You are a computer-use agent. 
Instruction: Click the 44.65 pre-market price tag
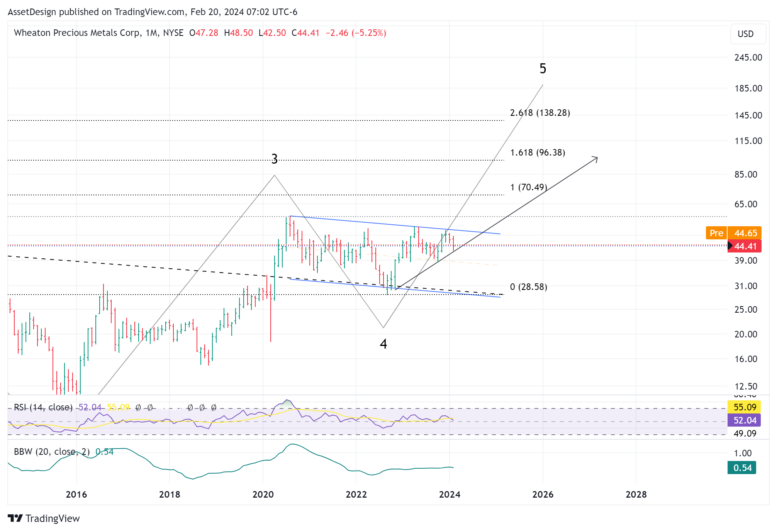click(745, 233)
